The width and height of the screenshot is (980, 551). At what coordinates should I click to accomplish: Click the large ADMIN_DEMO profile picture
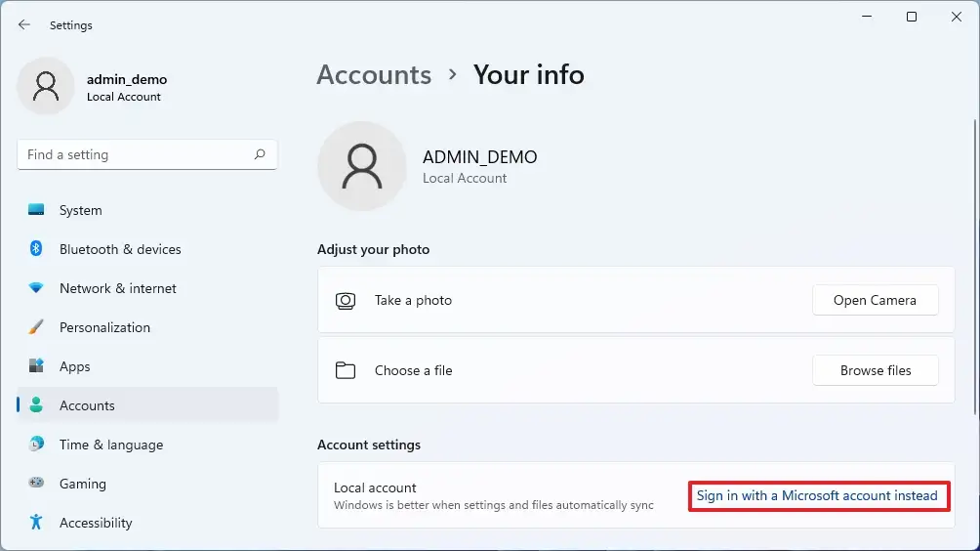click(x=362, y=166)
